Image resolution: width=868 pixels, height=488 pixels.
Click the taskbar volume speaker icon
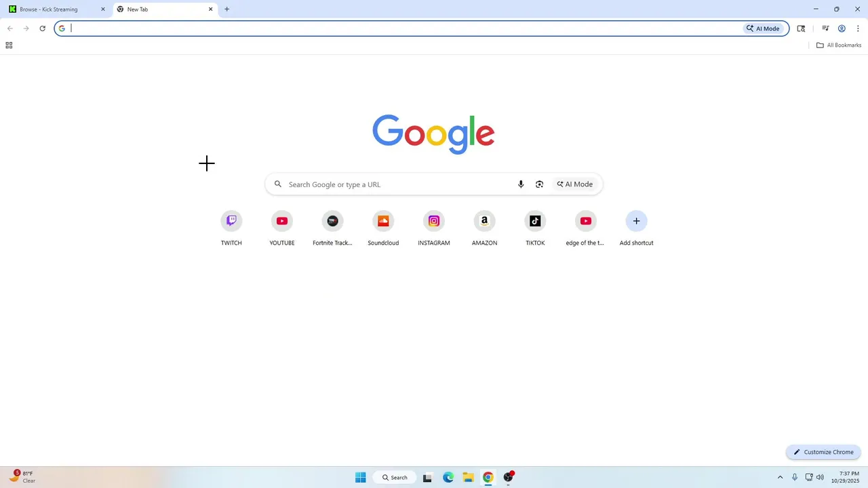point(820,477)
